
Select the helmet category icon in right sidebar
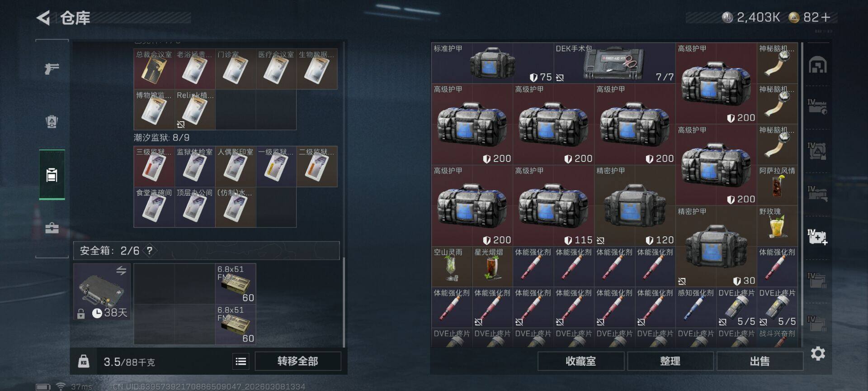click(818, 65)
